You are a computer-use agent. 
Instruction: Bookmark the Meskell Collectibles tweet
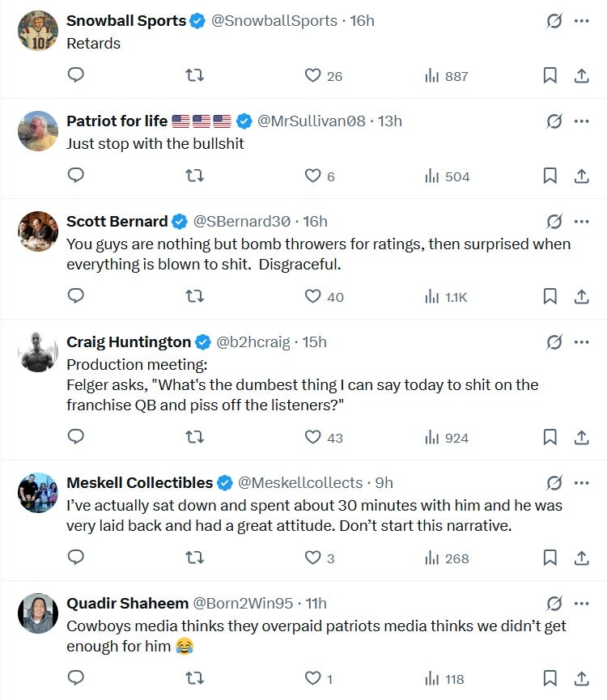pos(550,558)
